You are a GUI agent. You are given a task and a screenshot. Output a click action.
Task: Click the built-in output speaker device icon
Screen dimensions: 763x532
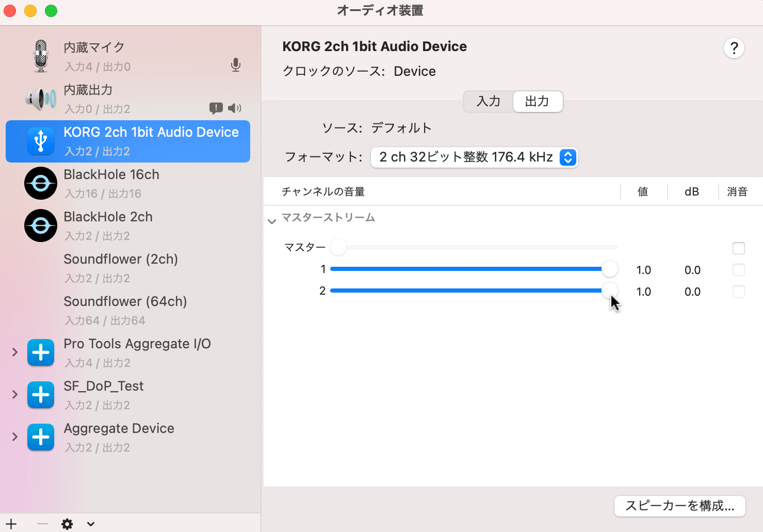(x=41, y=99)
